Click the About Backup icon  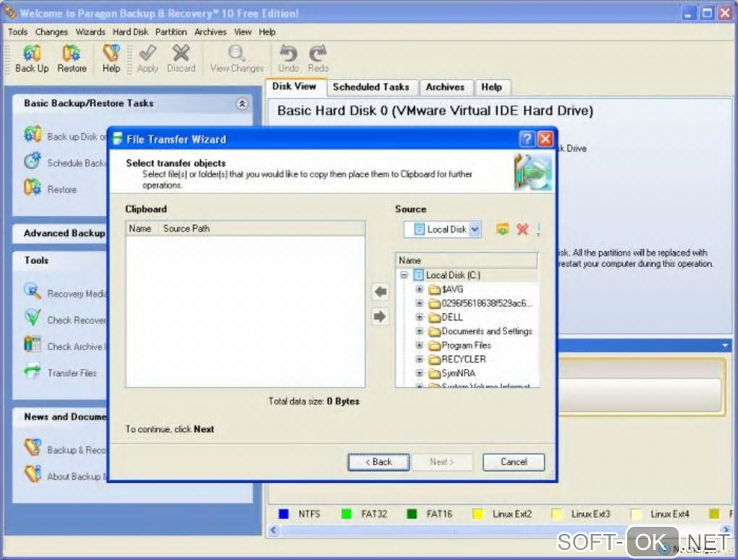coord(33,474)
